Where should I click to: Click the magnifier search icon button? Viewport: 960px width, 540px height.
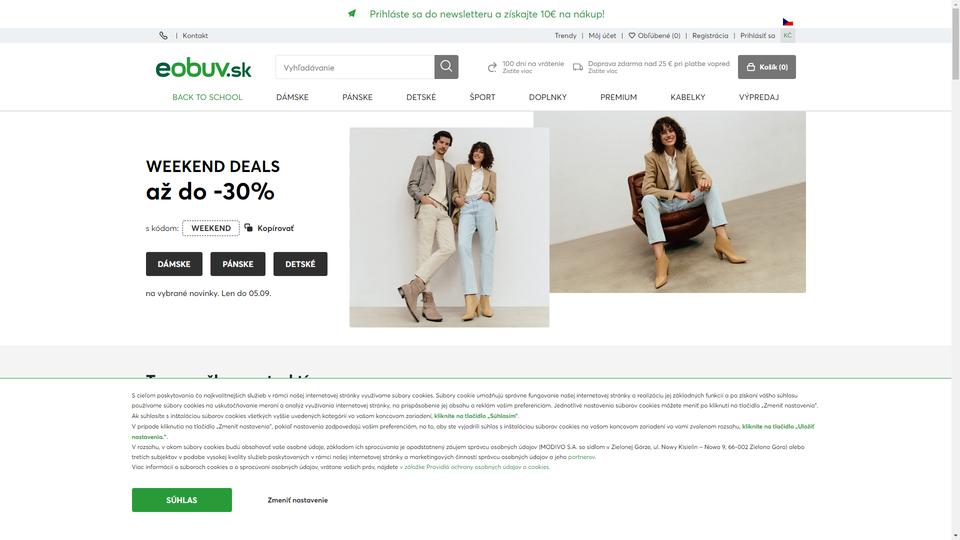click(446, 67)
